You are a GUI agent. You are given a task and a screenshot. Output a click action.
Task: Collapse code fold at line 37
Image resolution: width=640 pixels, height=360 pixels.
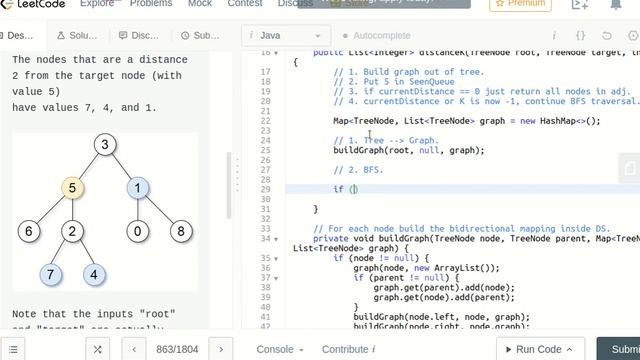pos(276,278)
